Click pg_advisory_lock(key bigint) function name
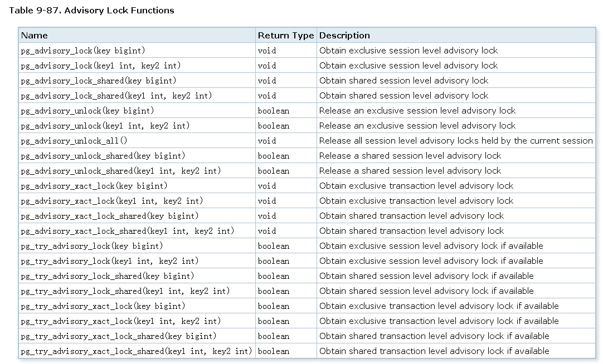The height and width of the screenshot is (364, 603). click(83, 51)
